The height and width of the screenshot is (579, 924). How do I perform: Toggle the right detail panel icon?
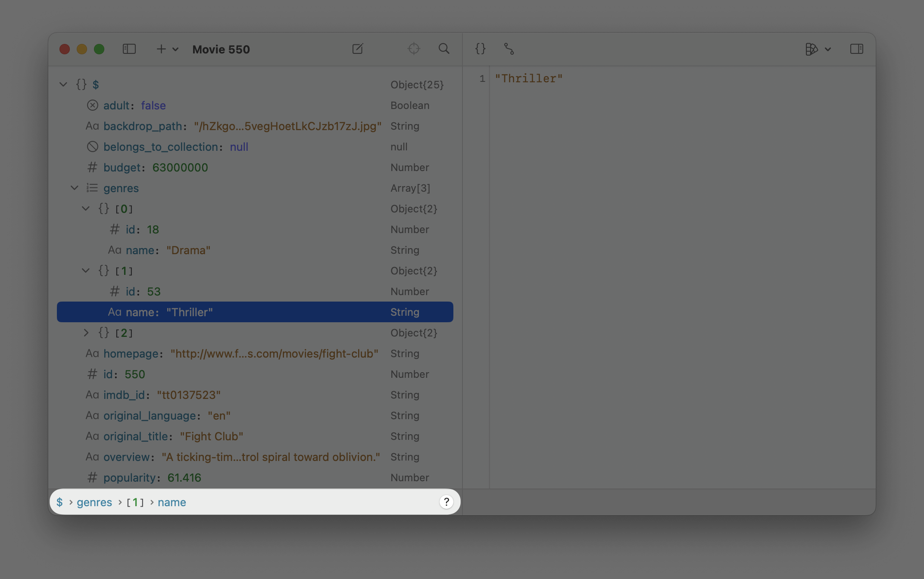857,49
